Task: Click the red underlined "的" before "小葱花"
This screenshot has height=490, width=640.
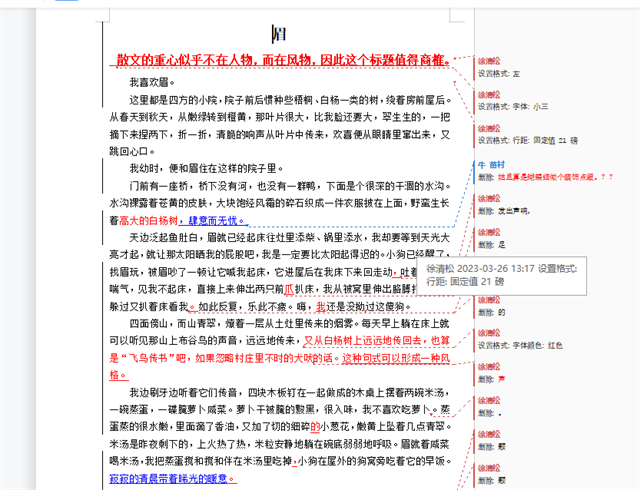Action: [315, 427]
